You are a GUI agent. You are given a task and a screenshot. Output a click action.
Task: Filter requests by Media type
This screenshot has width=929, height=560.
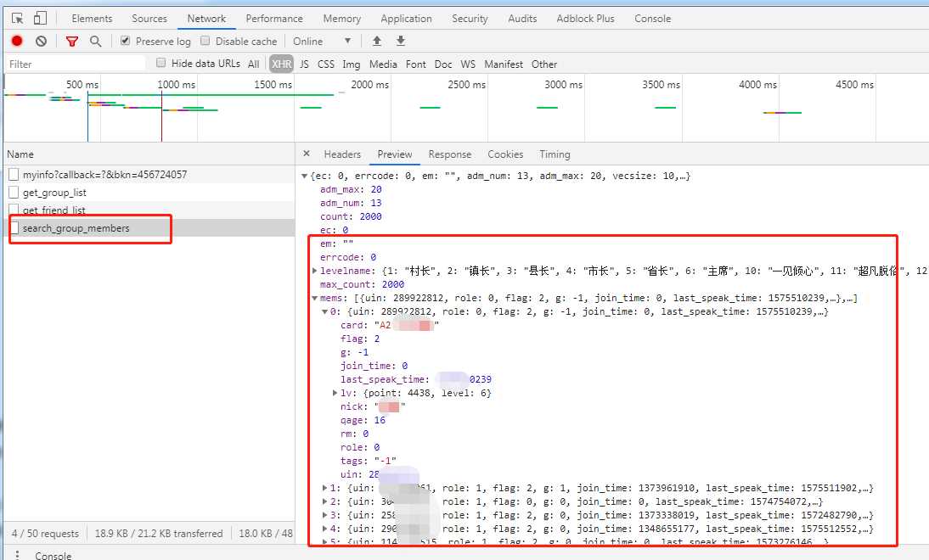pyautogui.click(x=383, y=64)
